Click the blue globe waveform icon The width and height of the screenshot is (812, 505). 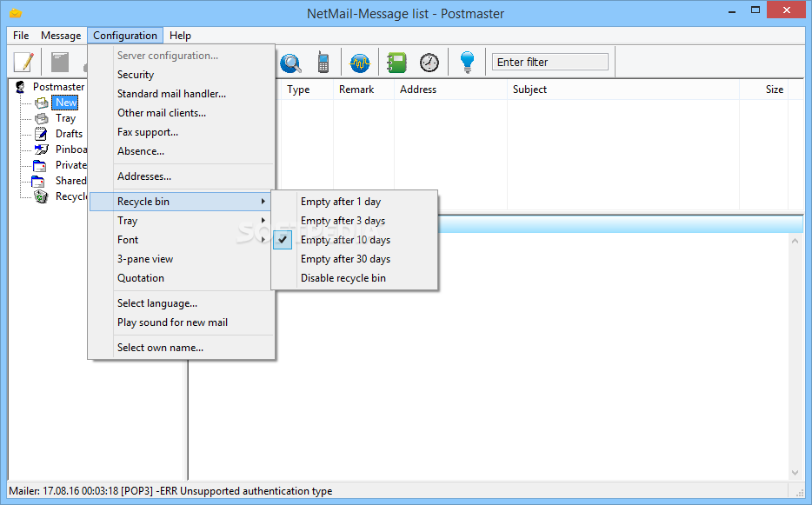coord(360,63)
